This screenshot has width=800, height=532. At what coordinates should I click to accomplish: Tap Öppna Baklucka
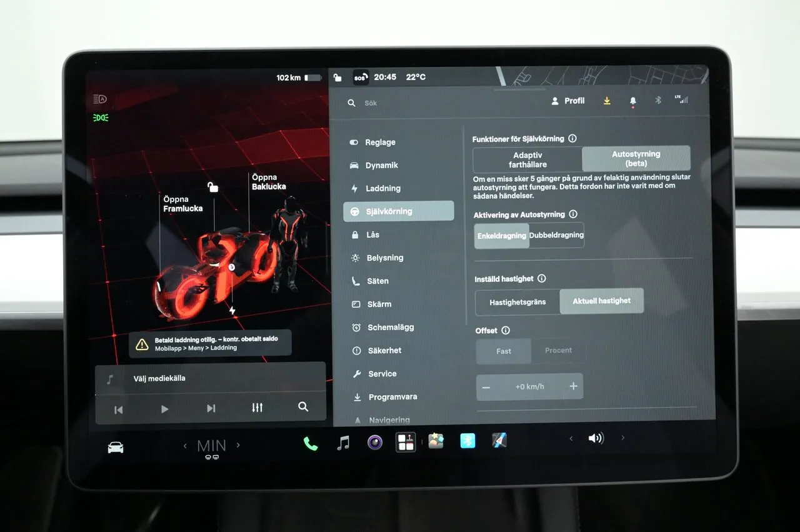point(269,182)
